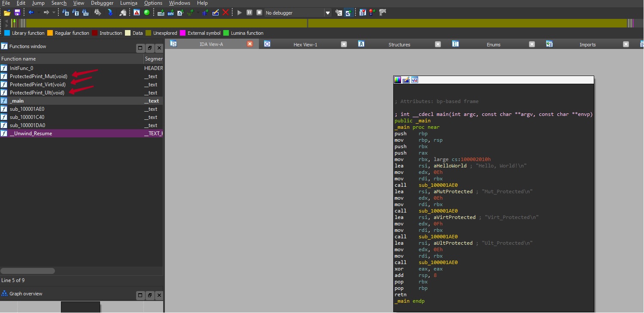This screenshot has width=644, height=313.
Task: Close the Structures tab
Action: pyautogui.click(x=437, y=44)
